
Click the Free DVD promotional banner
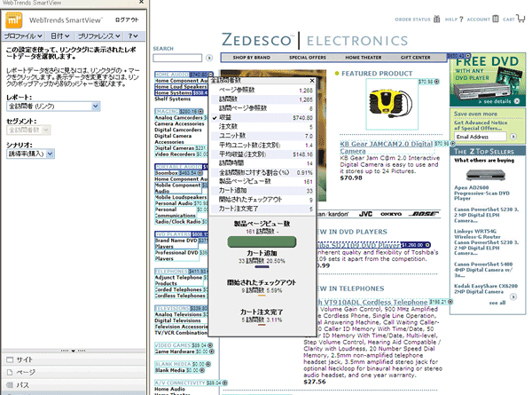click(x=488, y=80)
